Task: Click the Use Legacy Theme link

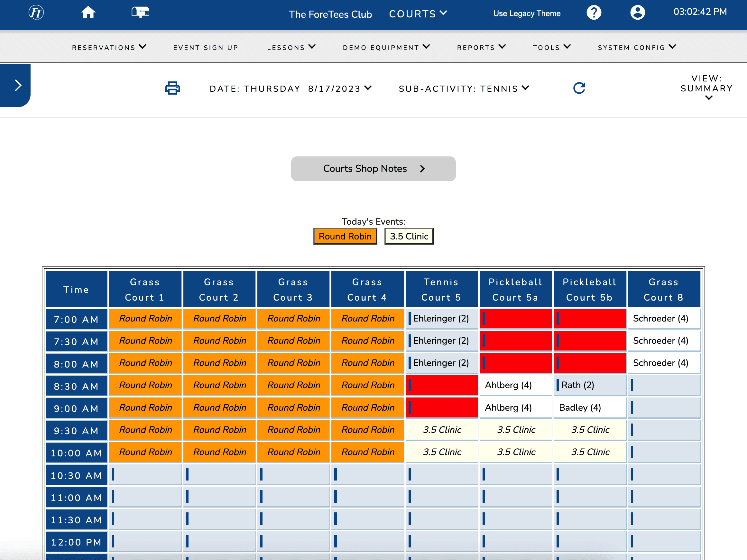Action: coord(527,14)
